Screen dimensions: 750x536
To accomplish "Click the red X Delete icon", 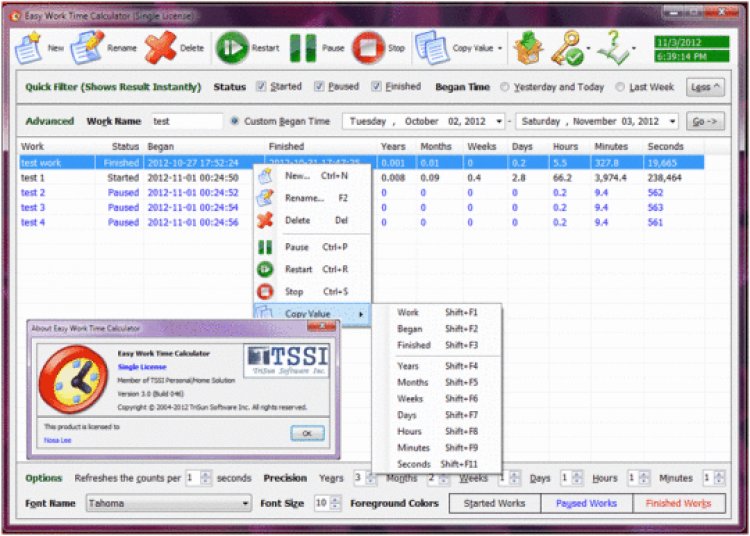I will [160, 47].
